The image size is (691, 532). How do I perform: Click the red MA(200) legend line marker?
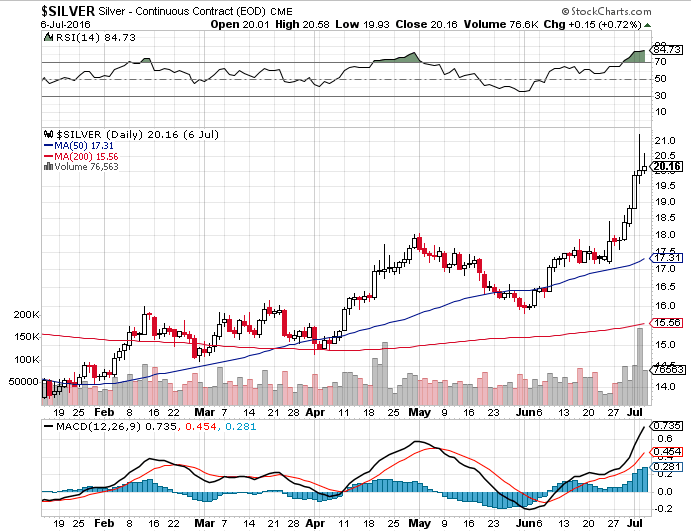tap(45, 157)
